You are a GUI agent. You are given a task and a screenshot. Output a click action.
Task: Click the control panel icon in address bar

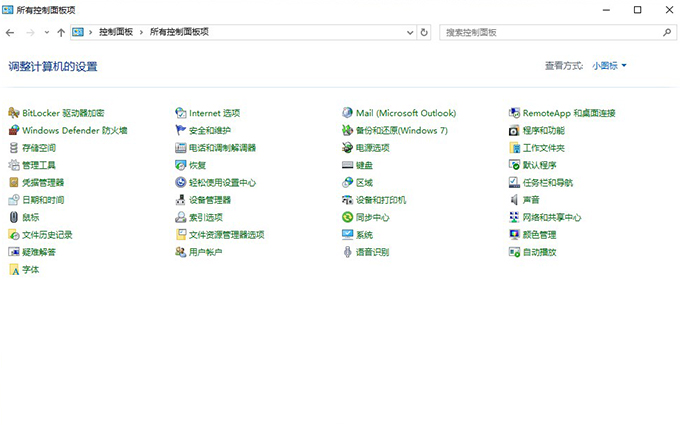78,32
